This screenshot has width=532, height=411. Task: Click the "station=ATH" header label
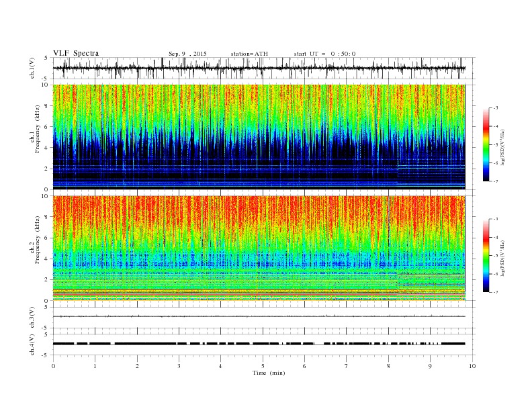pyautogui.click(x=249, y=54)
